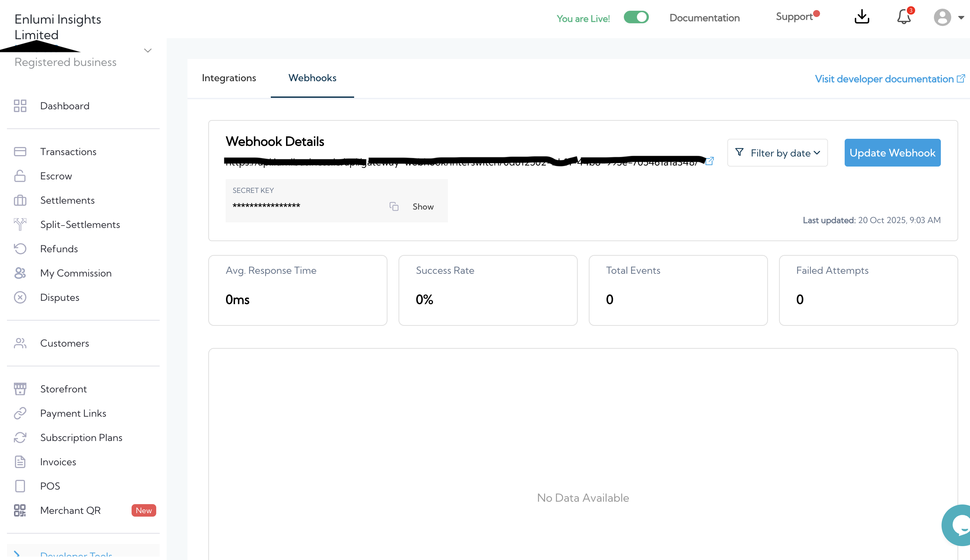Click the download icon in header
This screenshot has height=560, width=970.
(x=861, y=17)
